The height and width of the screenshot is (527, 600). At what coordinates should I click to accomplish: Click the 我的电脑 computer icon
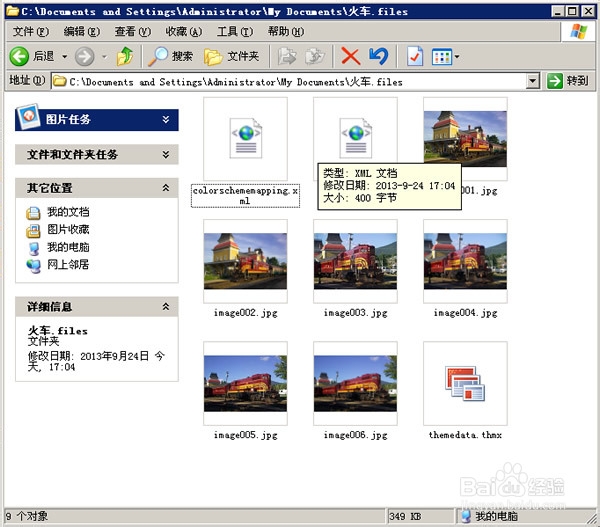[x=34, y=248]
